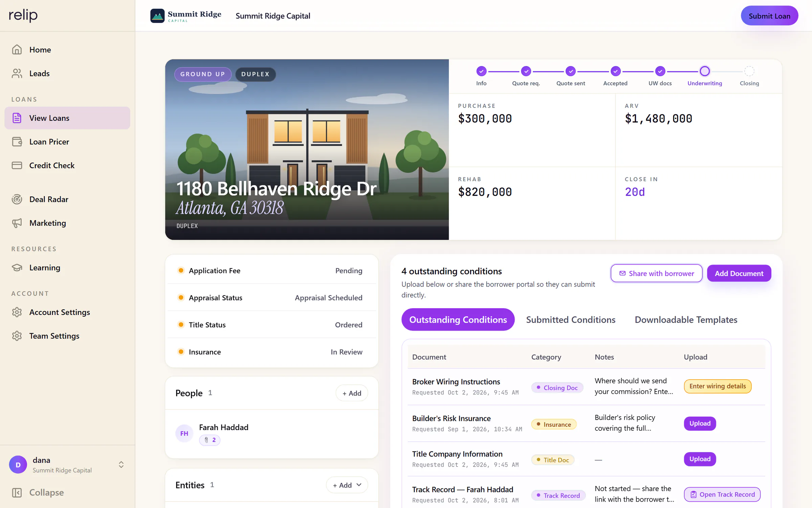Image resolution: width=812 pixels, height=508 pixels.
Task: Click the Appraisal Status row
Action: (x=272, y=297)
